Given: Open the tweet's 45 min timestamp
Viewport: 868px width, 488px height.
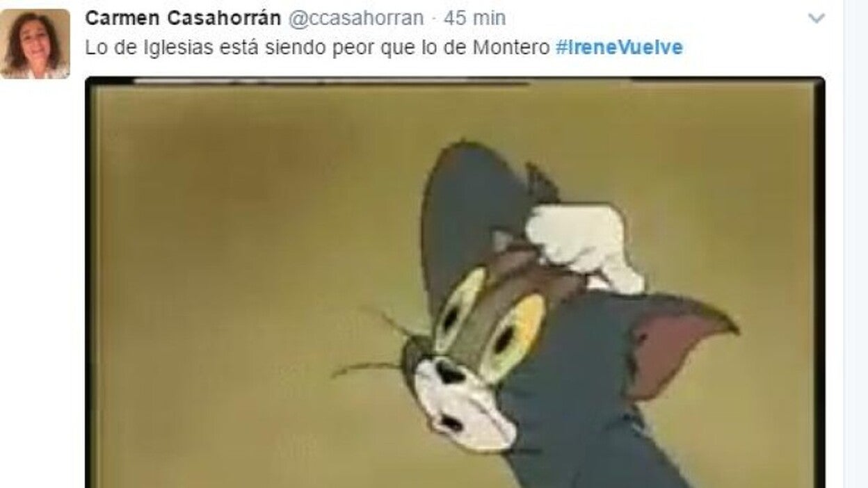Looking at the screenshot, I should coord(475,18).
